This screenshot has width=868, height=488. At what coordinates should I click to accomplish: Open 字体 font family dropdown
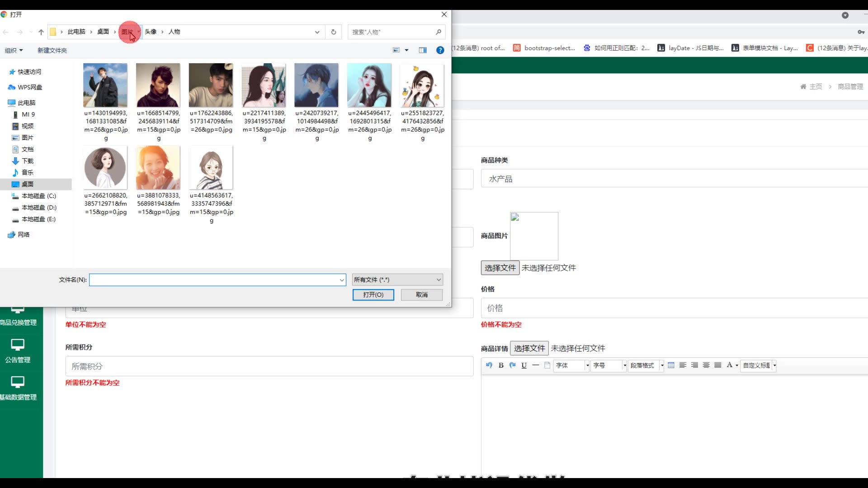pyautogui.click(x=572, y=365)
